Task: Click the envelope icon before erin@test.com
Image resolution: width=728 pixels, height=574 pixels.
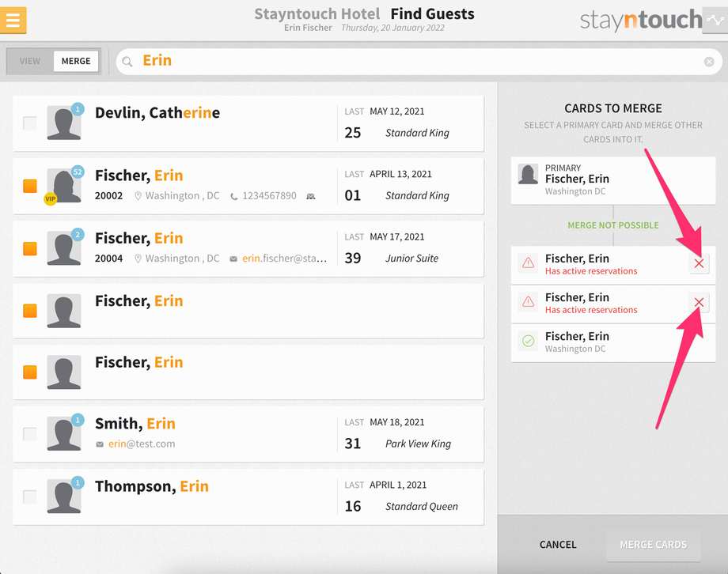Action: (x=100, y=444)
